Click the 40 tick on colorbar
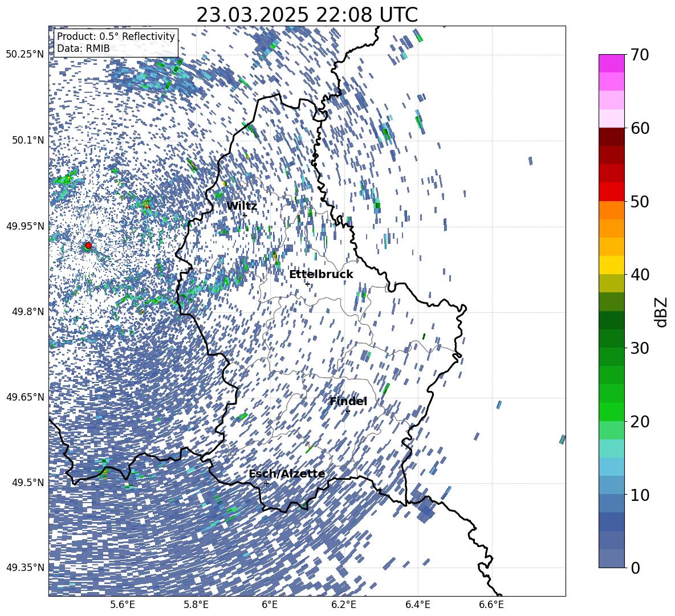 click(640, 275)
